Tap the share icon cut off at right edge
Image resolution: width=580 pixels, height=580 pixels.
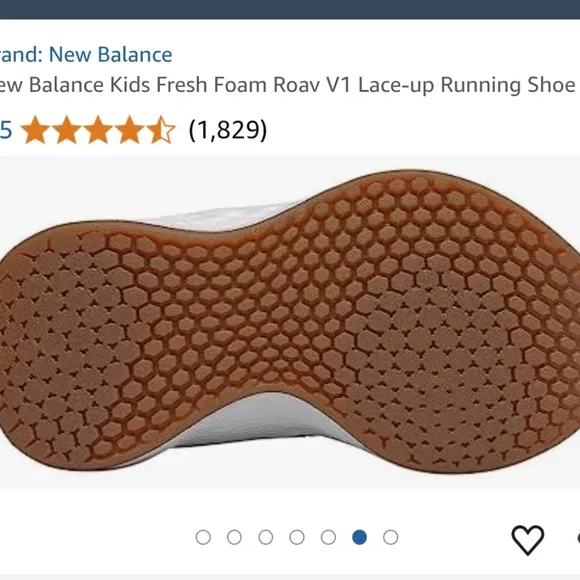tap(578, 538)
